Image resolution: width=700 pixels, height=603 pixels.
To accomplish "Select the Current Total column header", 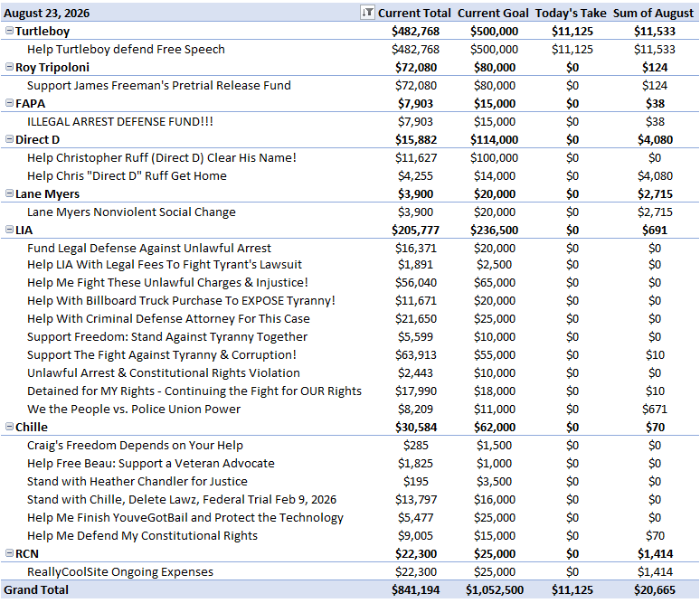I will pyautogui.click(x=414, y=14).
